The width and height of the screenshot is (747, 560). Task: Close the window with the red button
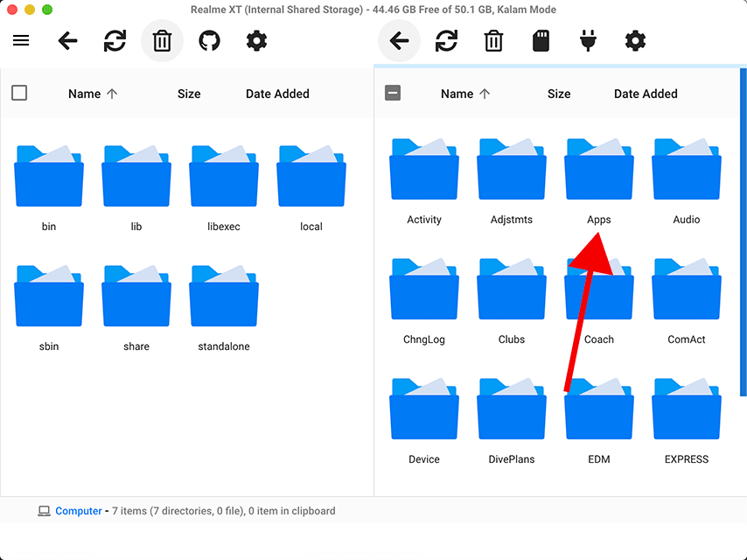pyautogui.click(x=12, y=10)
